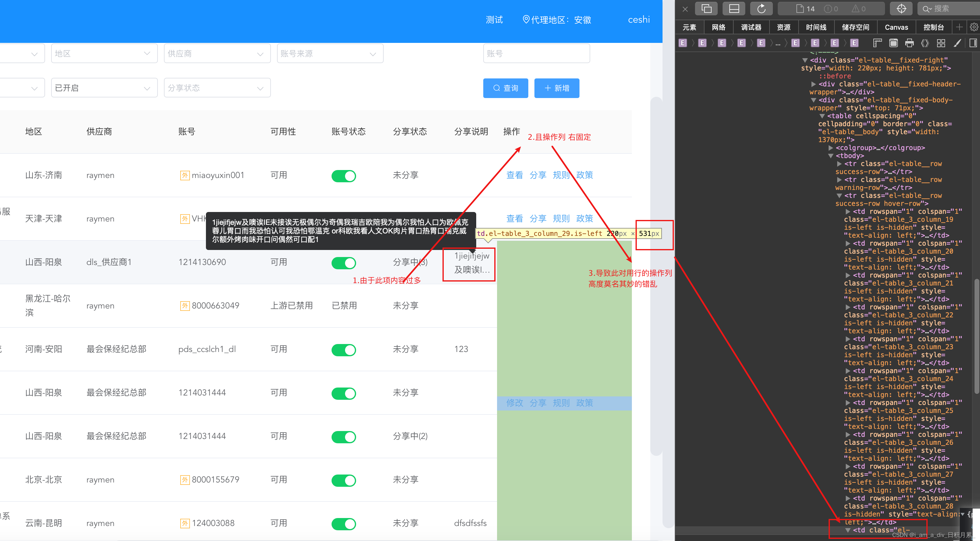Open the inspector settings gear
Image resolution: width=980 pixels, height=541 pixels.
[974, 27]
